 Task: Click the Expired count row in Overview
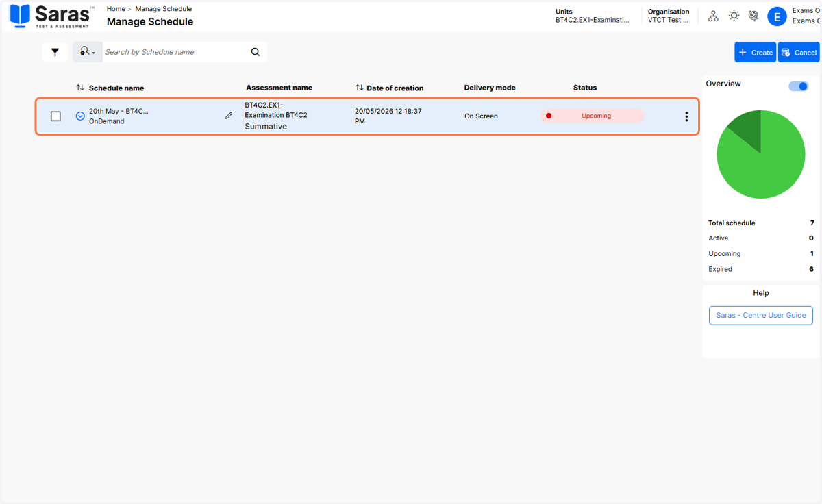(x=761, y=269)
